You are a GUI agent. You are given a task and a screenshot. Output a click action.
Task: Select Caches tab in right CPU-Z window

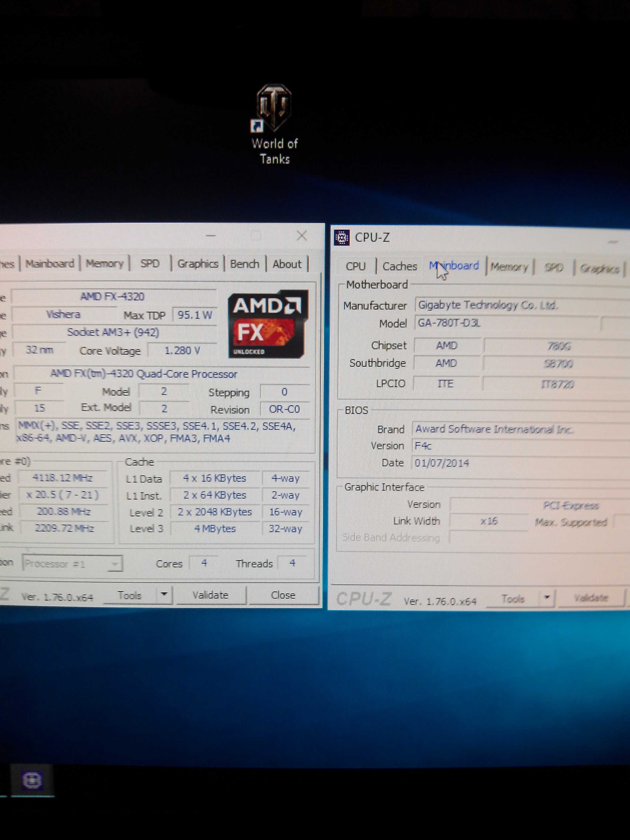(399, 267)
